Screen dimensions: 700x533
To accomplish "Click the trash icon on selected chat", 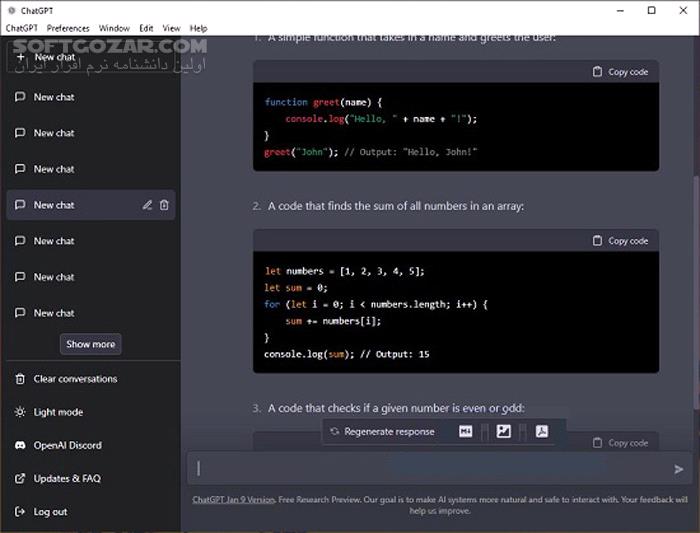I will coord(164,205).
